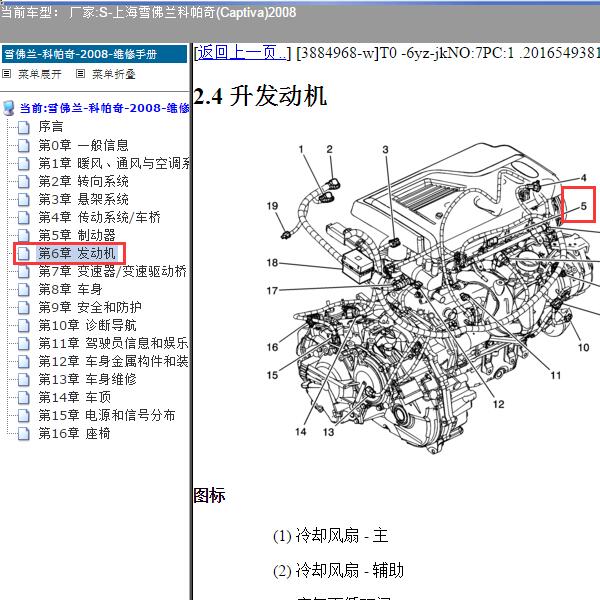The width and height of the screenshot is (600, 600).
Task: Click the page icon beside 第2章
Action: coord(24,181)
